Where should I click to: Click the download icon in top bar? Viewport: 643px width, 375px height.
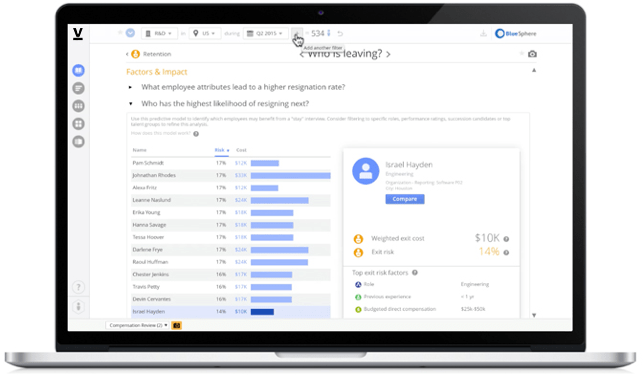pyautogui.click(x=483, y=33)
